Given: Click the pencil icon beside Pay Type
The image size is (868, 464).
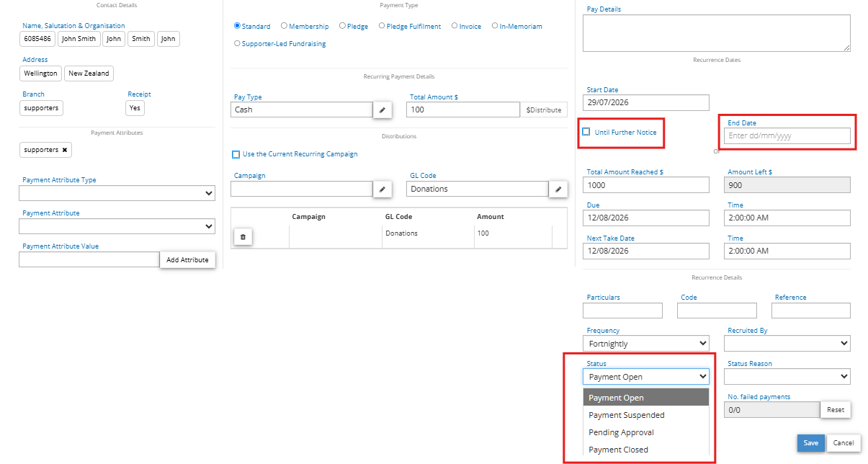Looking at the screenshot, I should pyautogui.click(x=382, y=110).
